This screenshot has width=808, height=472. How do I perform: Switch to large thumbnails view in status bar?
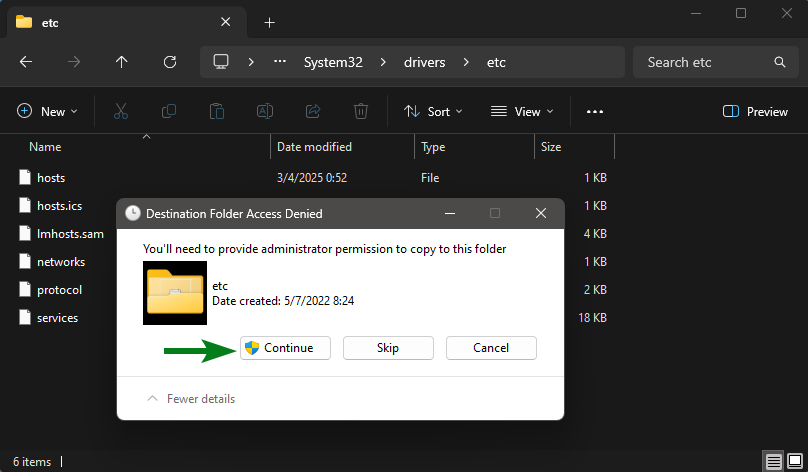tap(795, 461)
